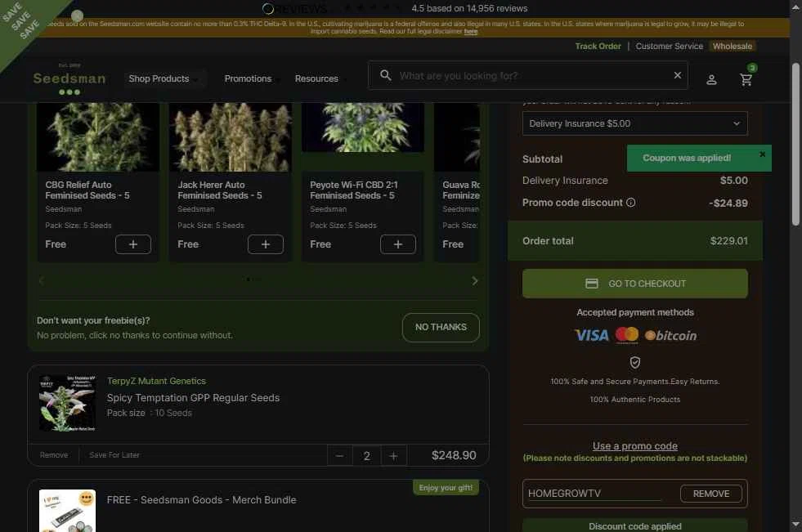Image resolution: width=802 pixels, height=532 pixels.
Task: Open the Track Order link
Action: [598, 46]
